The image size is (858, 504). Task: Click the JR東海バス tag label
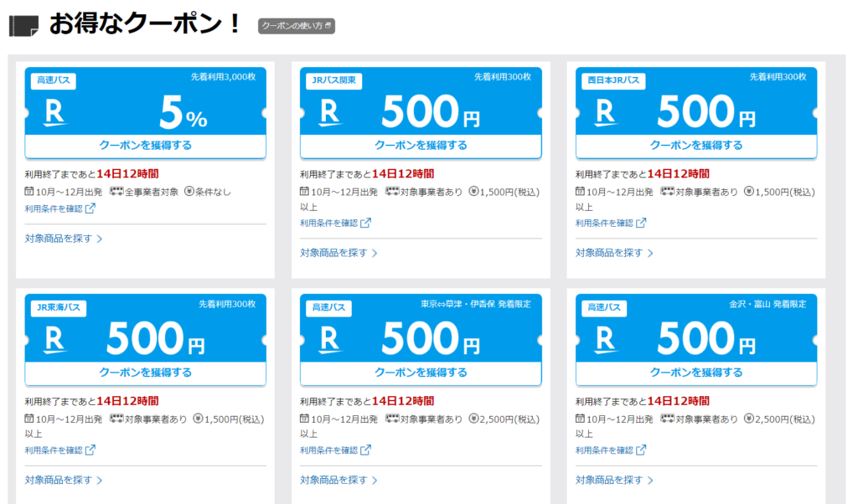pyautogui.click(x=58, y=307)
